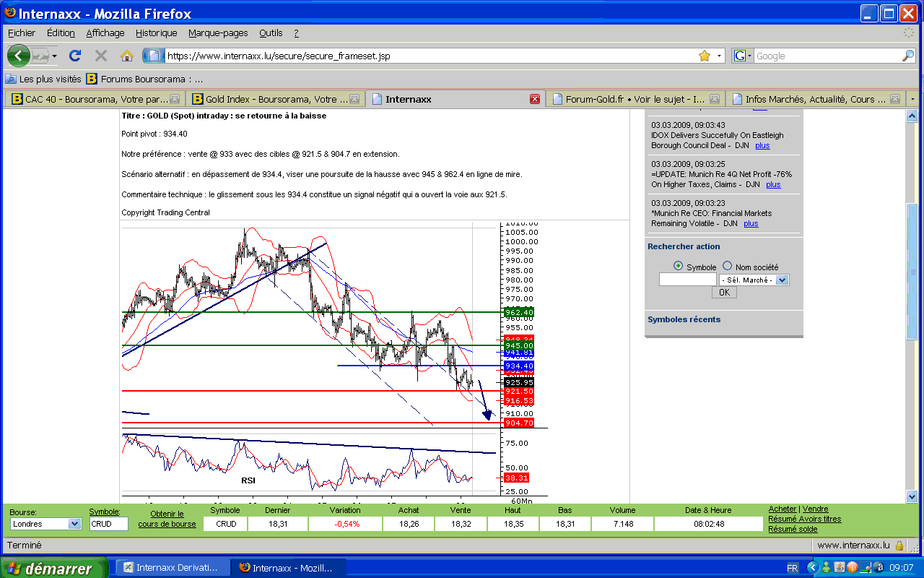Run the Google search magnifier icon
924x578 pixels.
(x=908, y=56)
